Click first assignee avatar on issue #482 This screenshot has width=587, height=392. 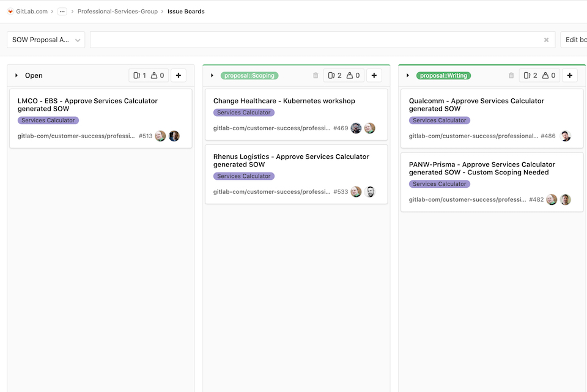(x=552, y=199)
